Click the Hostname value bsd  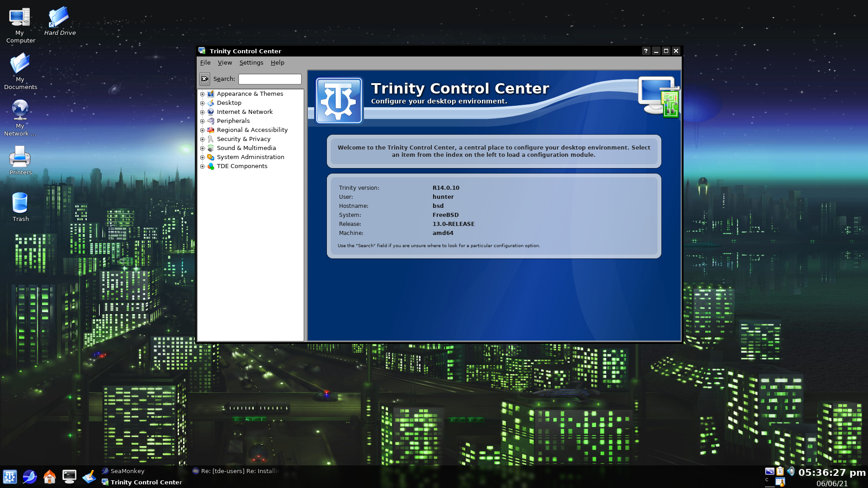pos(438,206)
